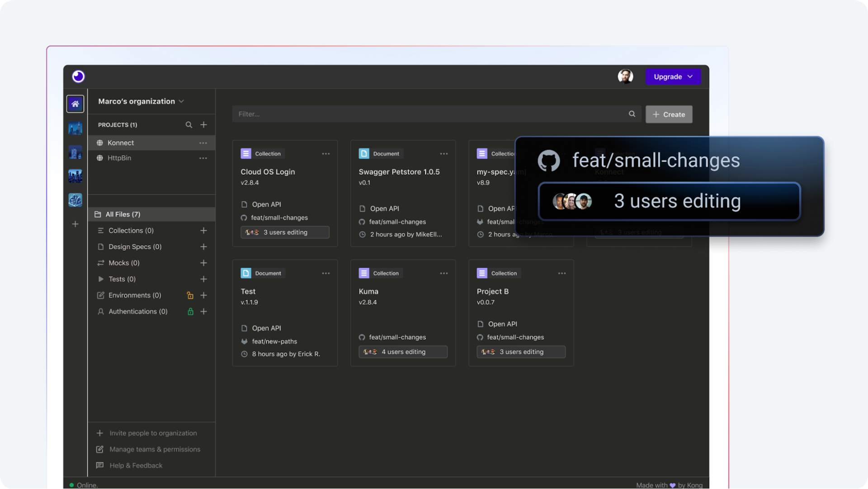This screenshot has width=868, height=489.
Task: Click the user avatar at top right
Action: tap(625, 76)
